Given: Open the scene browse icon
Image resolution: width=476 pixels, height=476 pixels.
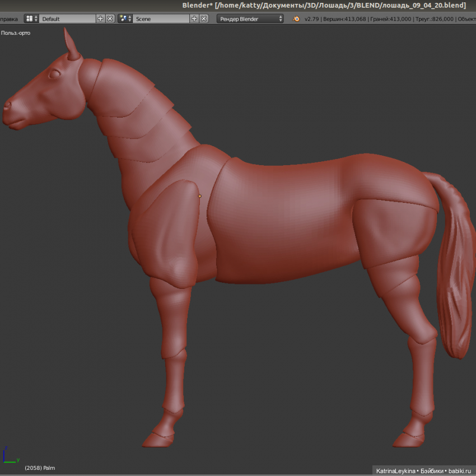Looking at the screenshot, I should tap(125, 18).
